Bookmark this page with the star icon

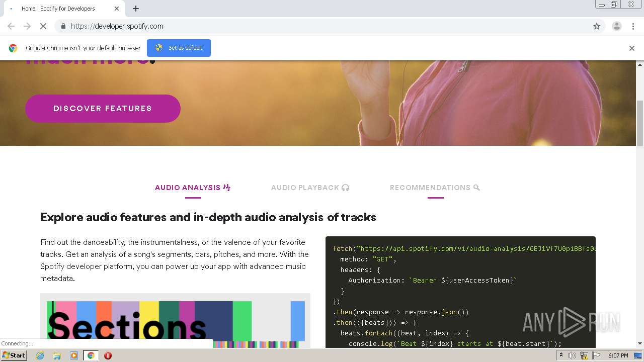(x=597, y=26)
